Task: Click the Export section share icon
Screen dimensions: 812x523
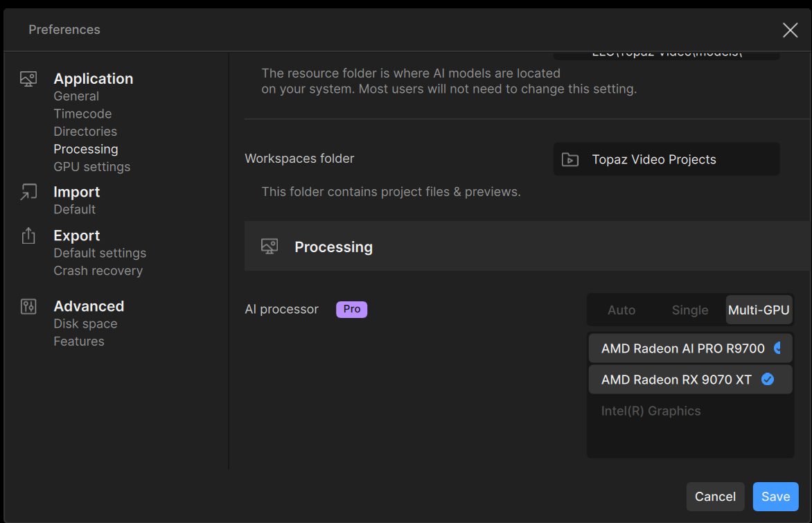Action: (x=28, y=236)
